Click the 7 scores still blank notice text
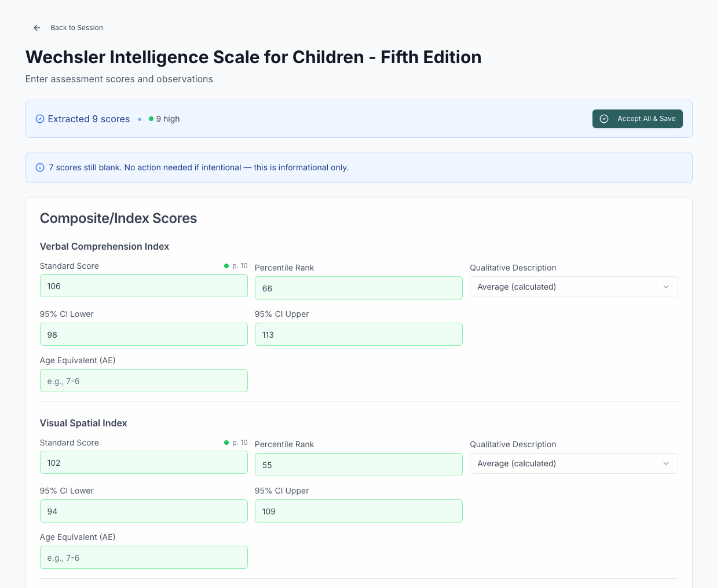Screen dimensions: 717x588 [x=199, y=167]
